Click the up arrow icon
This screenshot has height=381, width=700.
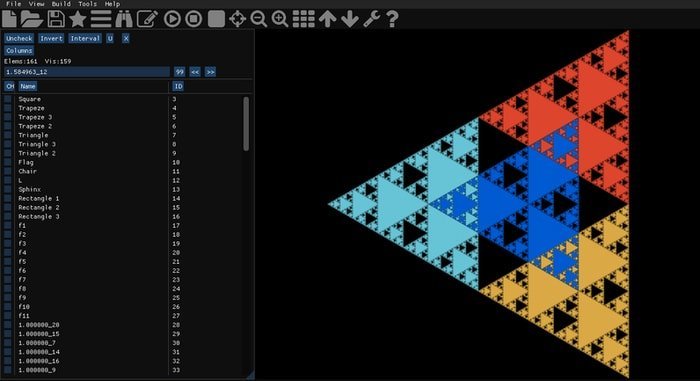(328, 19)
